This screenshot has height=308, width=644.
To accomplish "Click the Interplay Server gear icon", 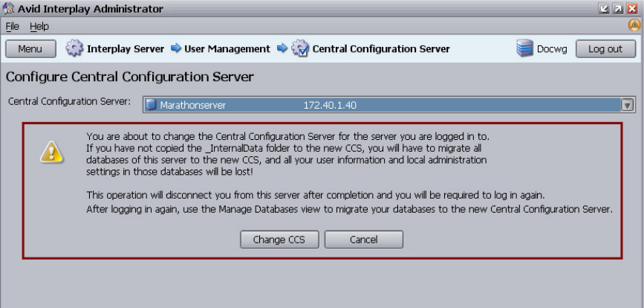I will (74, 48).
